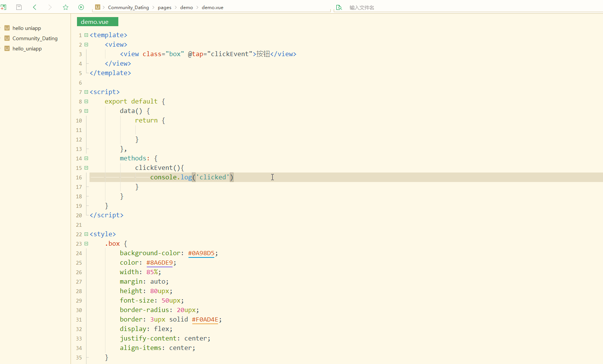This screenshot has height=364, width=603.
Task: Click the icon next to hello_uniapp project
Action: [x=7, y=48]
